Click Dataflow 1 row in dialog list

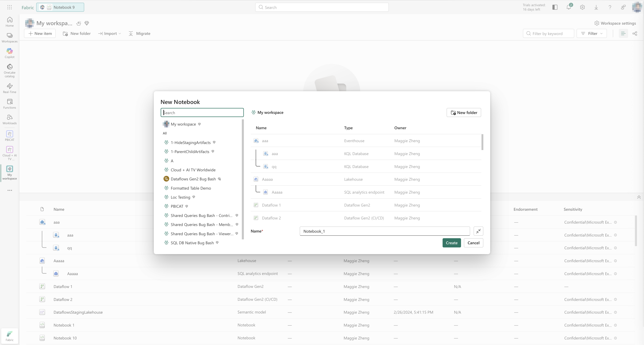(366, 205)
